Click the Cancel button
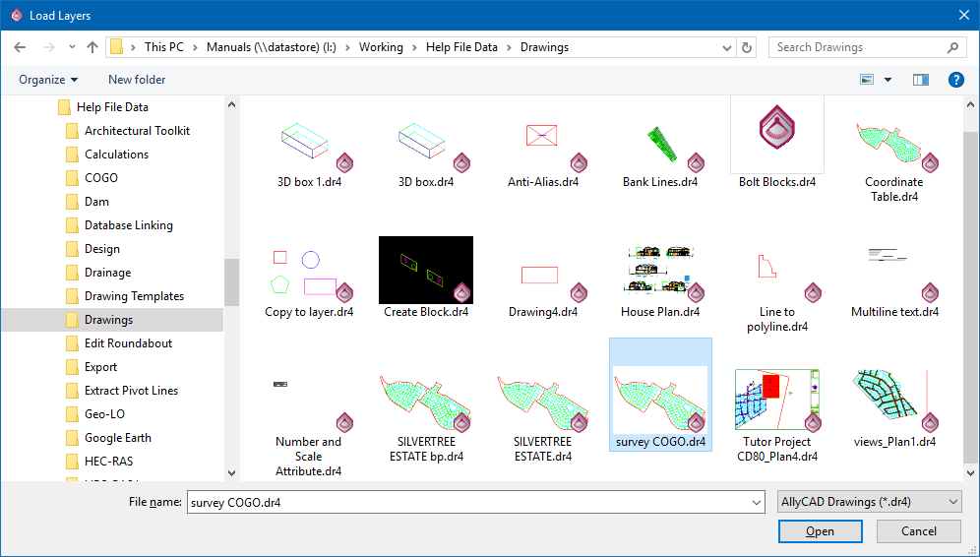The width and height of the screenshot is (980, 557). [x=918, y=531]
